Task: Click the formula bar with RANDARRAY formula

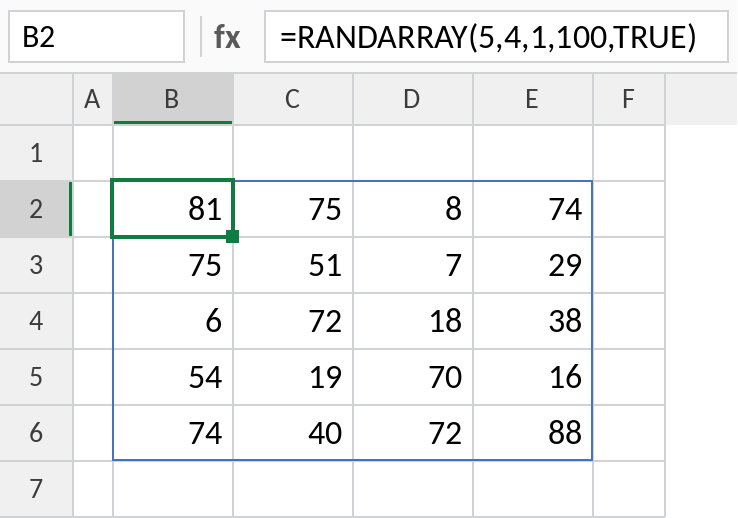Action: pyautogui.click(x=496, y=37)
